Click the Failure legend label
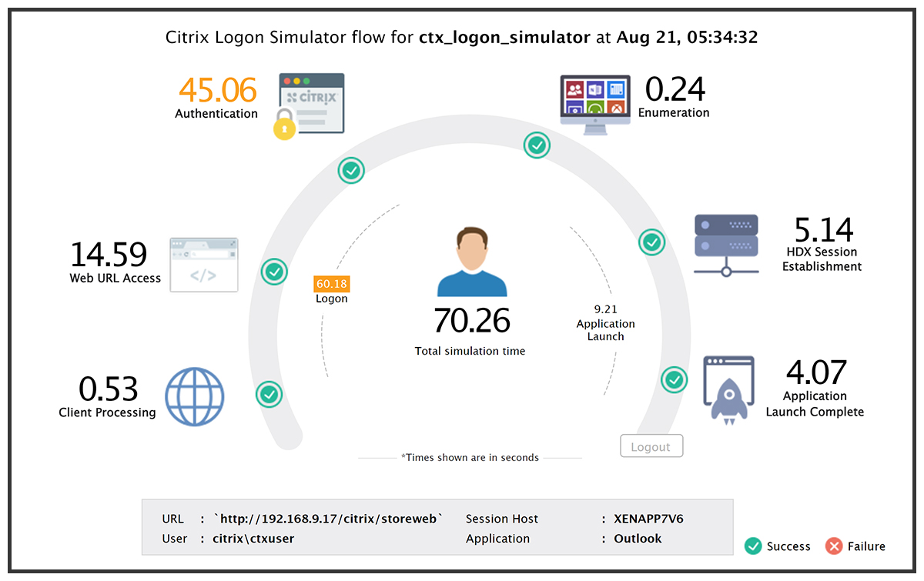Viewport: 924px width, 581px height. (x=866, y=546)
